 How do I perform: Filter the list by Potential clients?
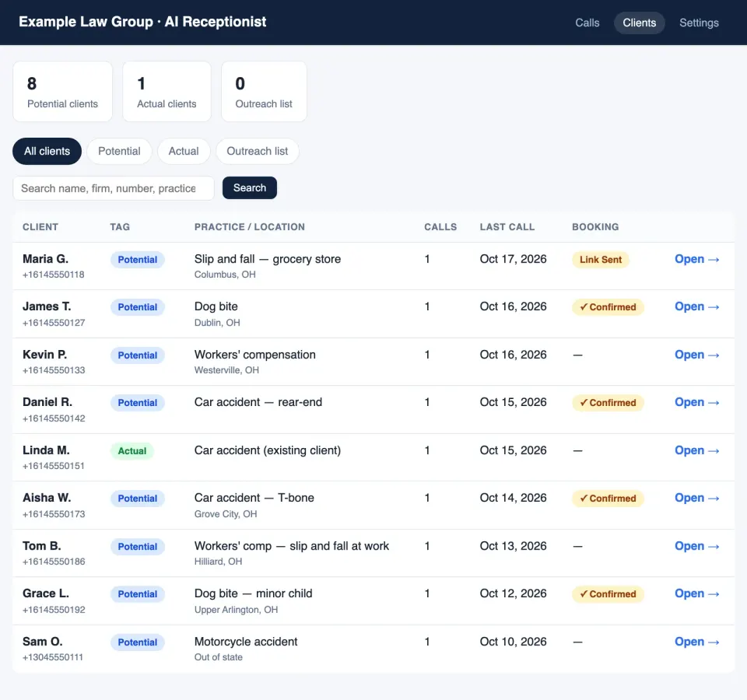point(119,152)
